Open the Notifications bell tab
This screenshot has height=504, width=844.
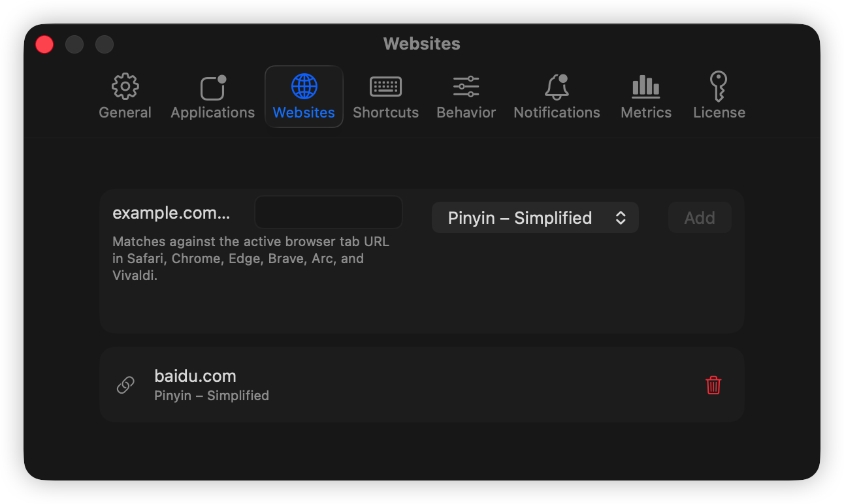pos(557,97)
